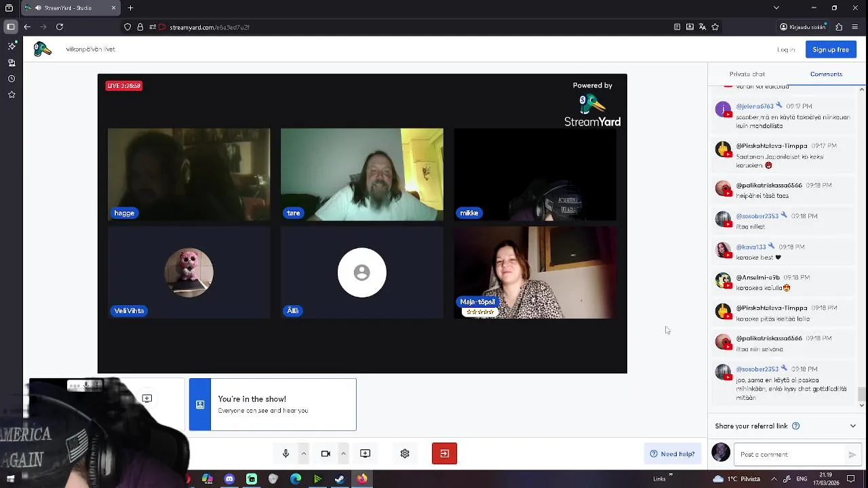Open the add-layout icon beside self preview
The width and height of the screenshot is (868, 488).
pyautogui.click(x=147, y=399)
